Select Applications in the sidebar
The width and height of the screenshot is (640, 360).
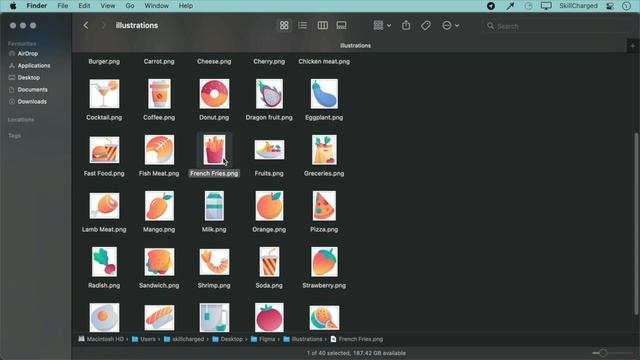pyautogui.click(x=33, y=65)
